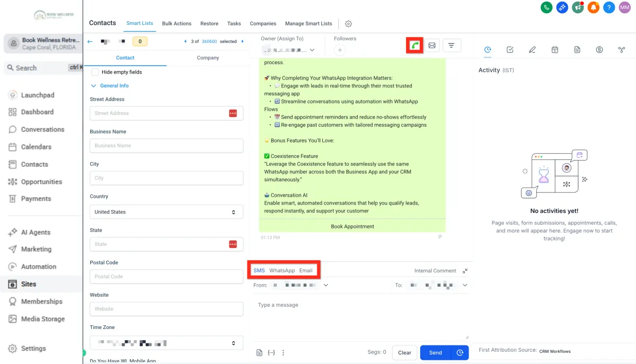Go back using the left arrow icon
The height and width of the screenshot is (364, 636).
[90, 41]
